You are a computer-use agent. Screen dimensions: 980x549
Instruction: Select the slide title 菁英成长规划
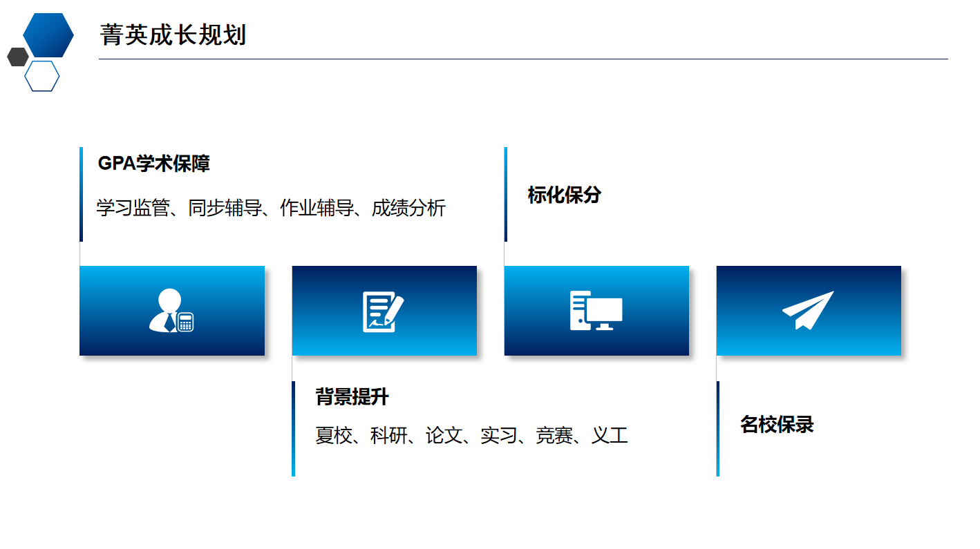[x=173, y=35]
